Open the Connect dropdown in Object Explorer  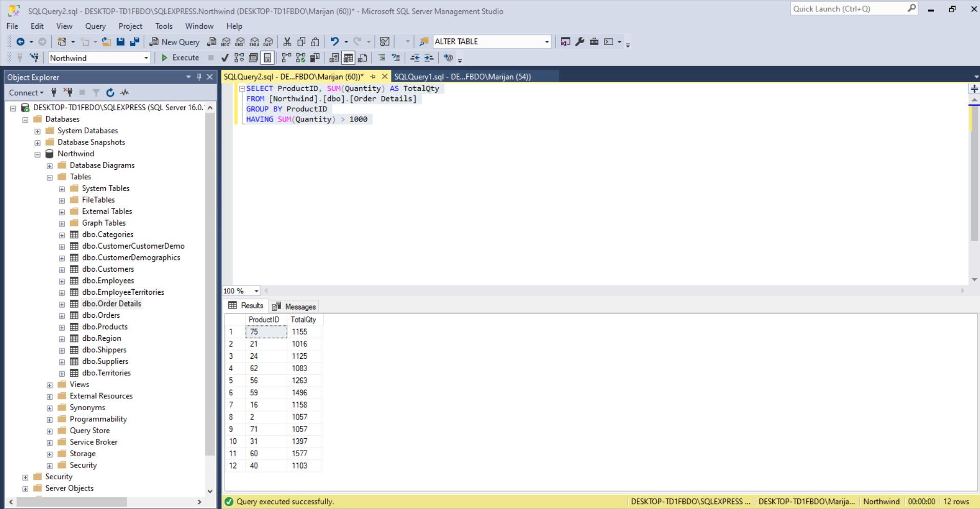[x=26, y=93]
